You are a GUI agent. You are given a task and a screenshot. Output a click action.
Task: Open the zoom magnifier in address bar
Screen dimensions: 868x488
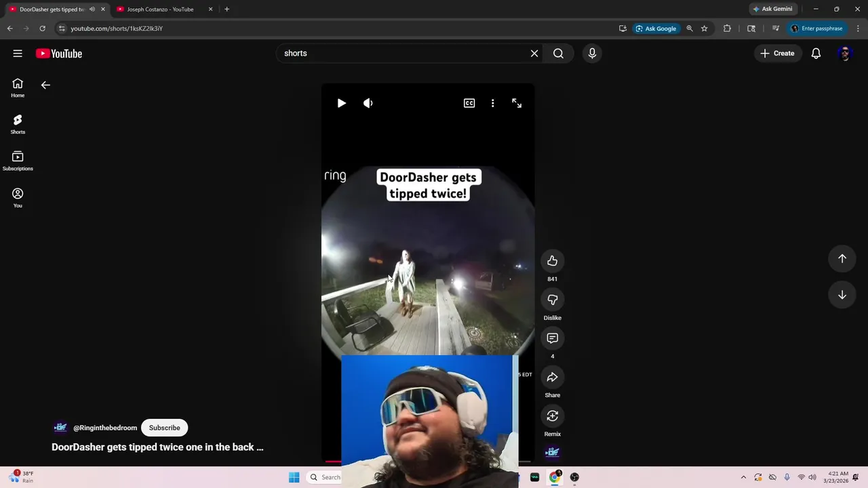click(690, 28)
